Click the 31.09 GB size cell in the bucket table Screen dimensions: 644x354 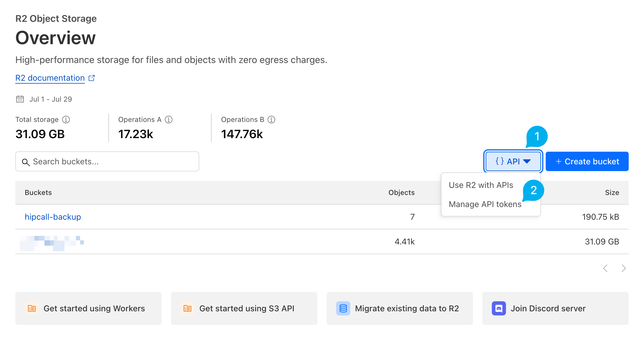click(x=602, y=242)
